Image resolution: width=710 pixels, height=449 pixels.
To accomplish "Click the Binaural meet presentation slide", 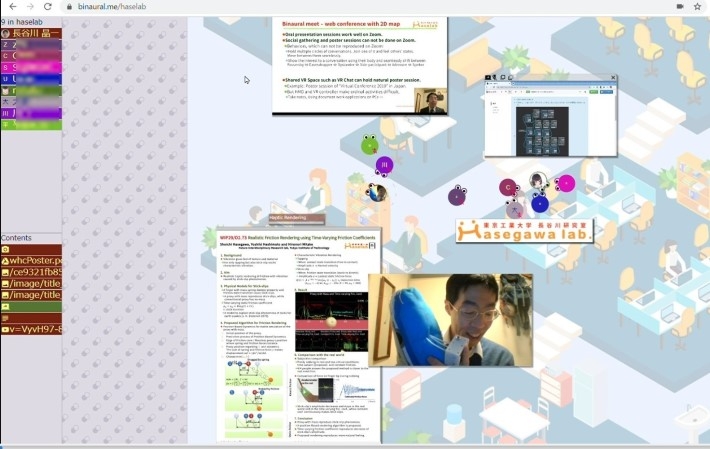I will (359, 65).
